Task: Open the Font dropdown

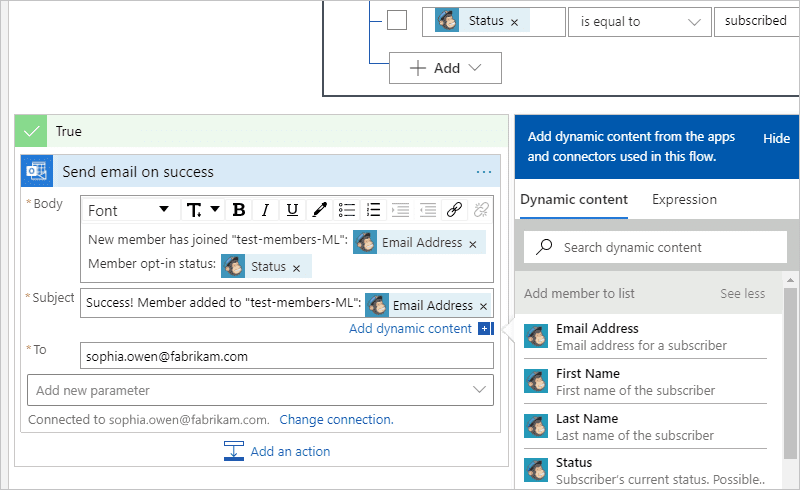Action: tap(129, 210)
